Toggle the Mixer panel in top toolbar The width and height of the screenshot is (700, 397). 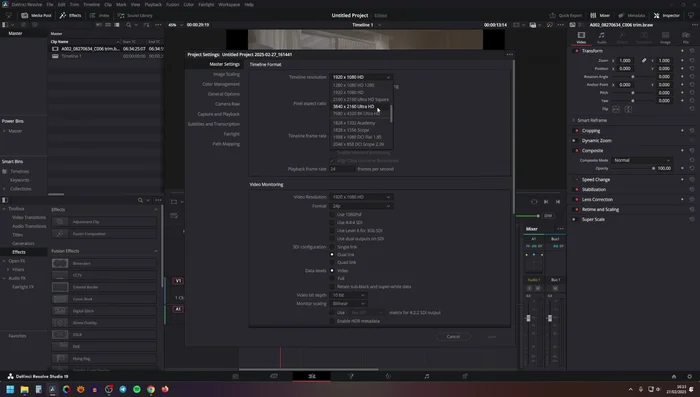(x=600, y=15)
